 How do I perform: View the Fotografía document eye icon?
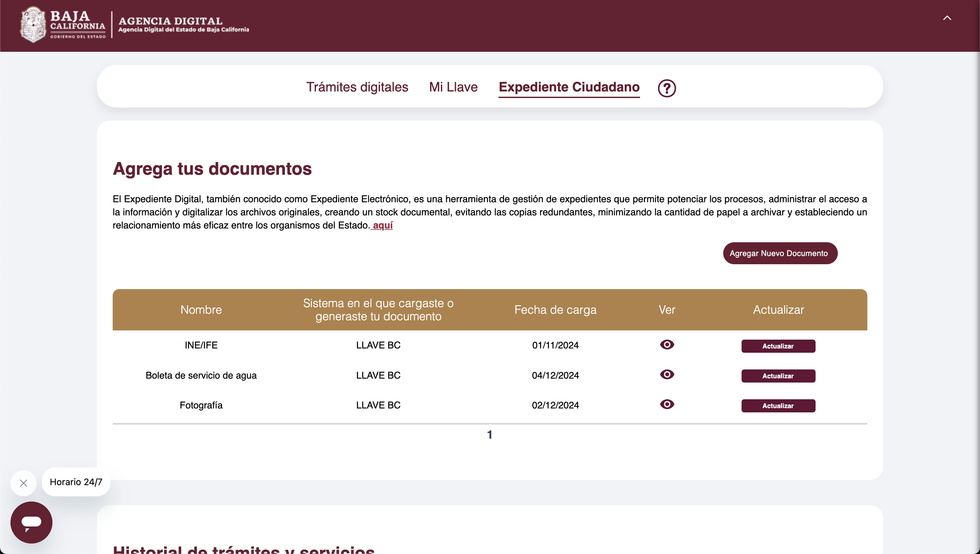[667, 405]
